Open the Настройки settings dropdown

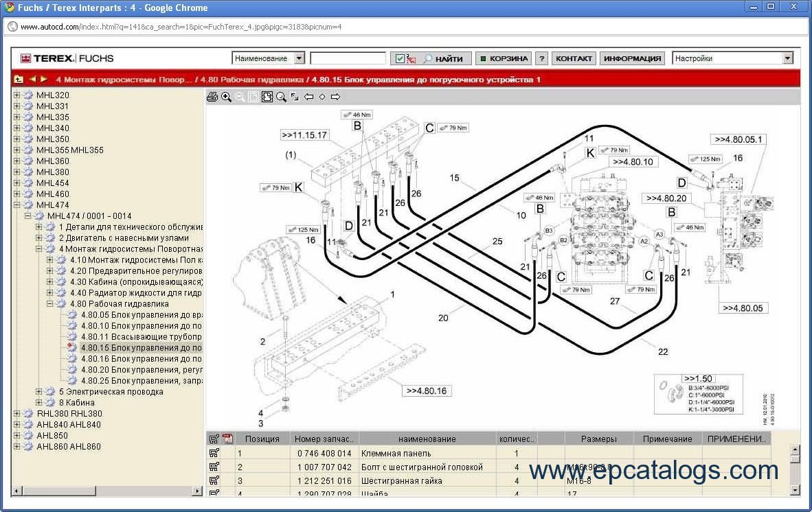coord(787,58)
